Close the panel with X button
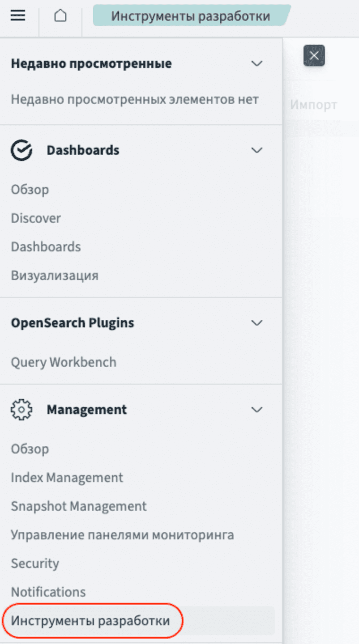This screenshot has height=644, width=359. tap(314, 56)
